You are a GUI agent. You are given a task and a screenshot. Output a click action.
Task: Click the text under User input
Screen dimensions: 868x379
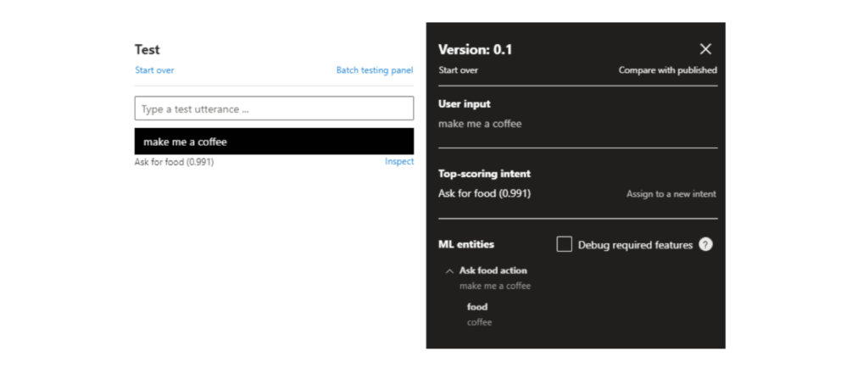480,124
